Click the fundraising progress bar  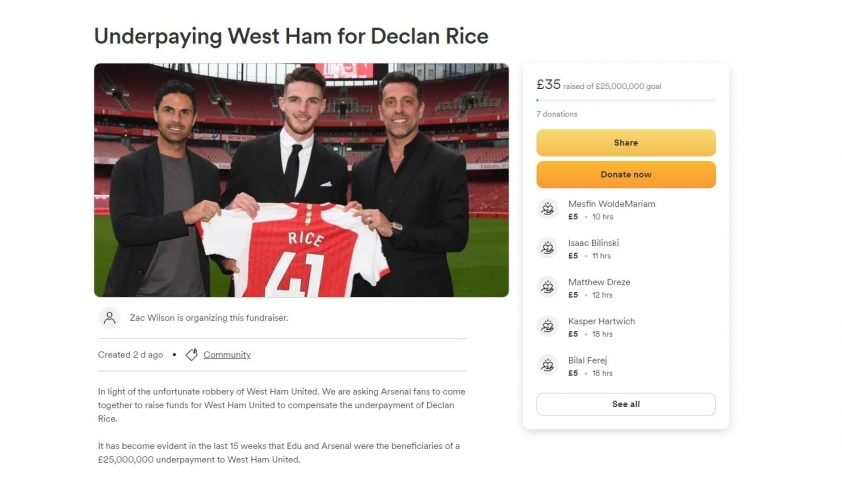(626, 100)
